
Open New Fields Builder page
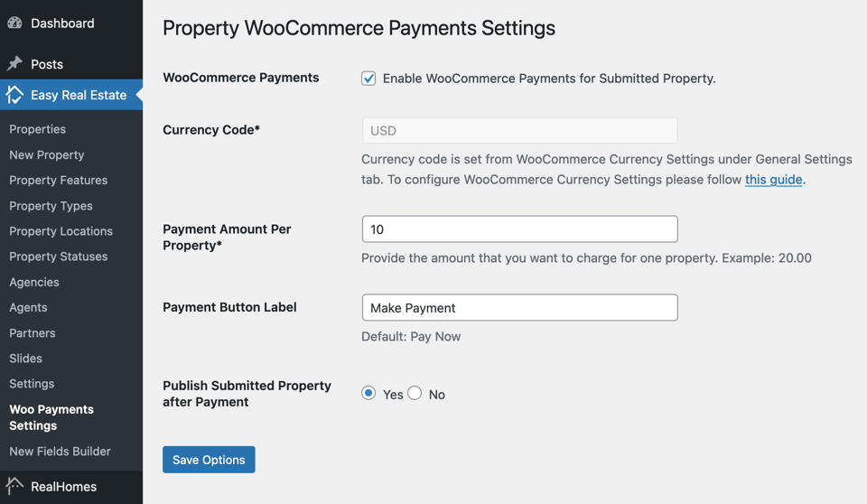tap(61, 452)
